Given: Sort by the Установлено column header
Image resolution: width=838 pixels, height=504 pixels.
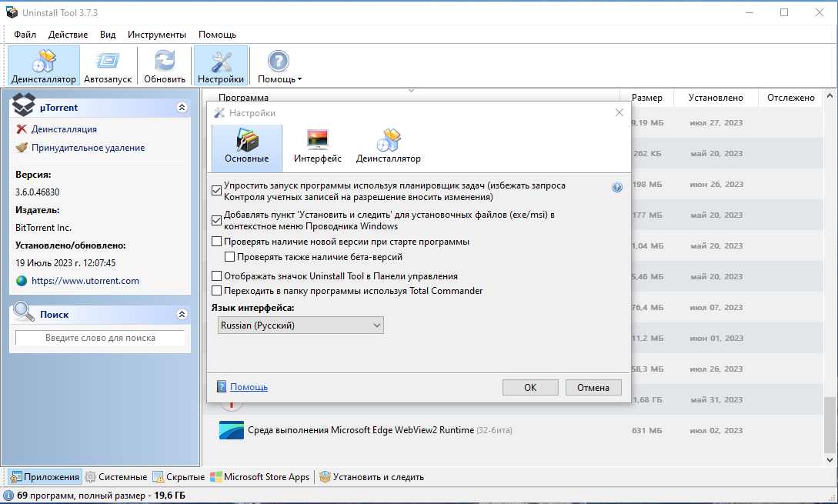Looking at the screenshot, I should point(716,98).
